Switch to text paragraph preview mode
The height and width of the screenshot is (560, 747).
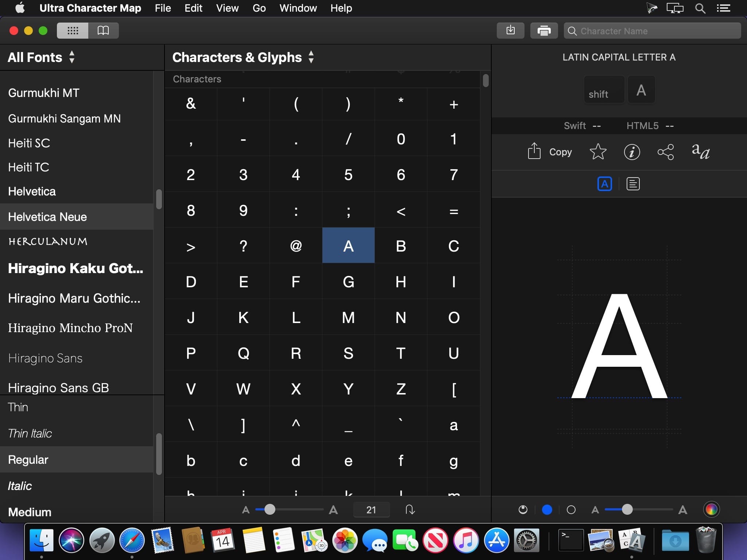pyautogui.click(x=633, y=184)
